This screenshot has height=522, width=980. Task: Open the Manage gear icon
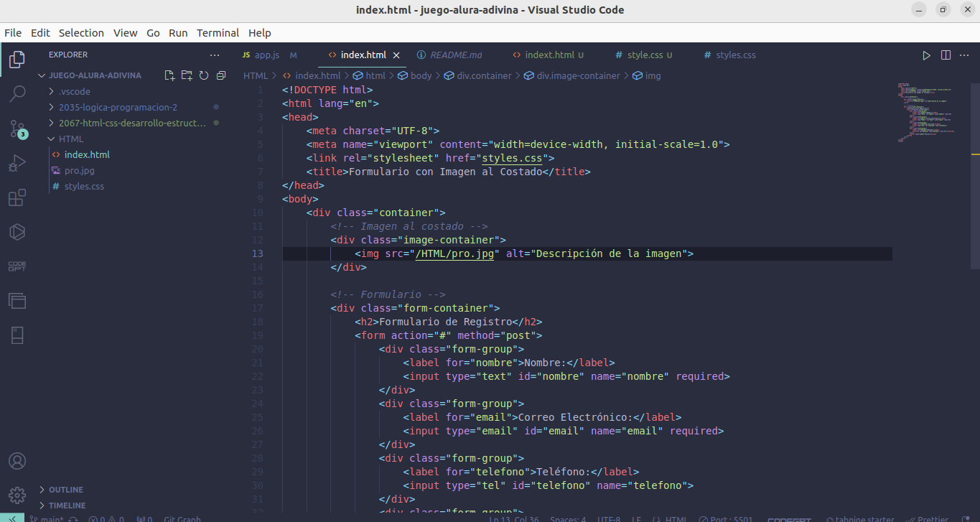pos(17,495)
